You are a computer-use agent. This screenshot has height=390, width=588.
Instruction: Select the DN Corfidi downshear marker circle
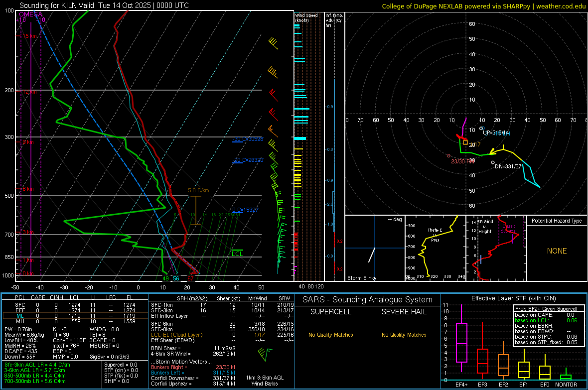pyautogui.click(x=493, y=162)
